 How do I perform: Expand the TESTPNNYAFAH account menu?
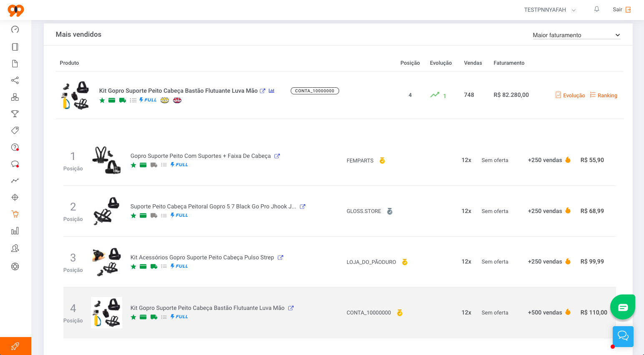550,10
